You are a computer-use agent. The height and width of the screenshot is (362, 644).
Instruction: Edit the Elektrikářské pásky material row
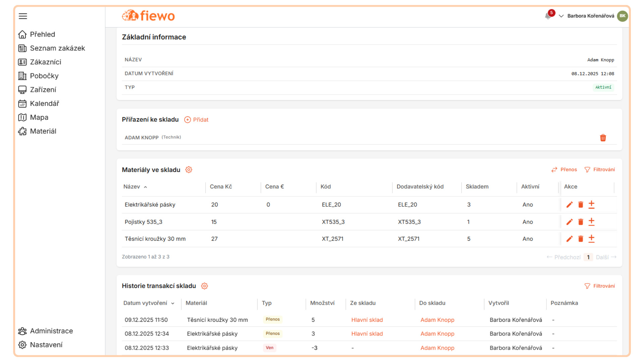[x=569, y=204]
